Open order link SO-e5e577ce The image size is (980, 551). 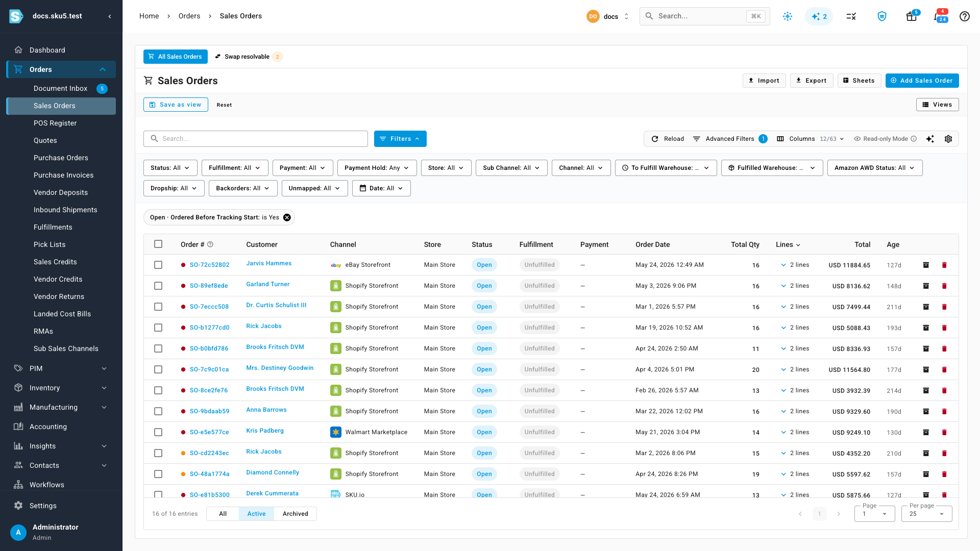coord(209,432)
